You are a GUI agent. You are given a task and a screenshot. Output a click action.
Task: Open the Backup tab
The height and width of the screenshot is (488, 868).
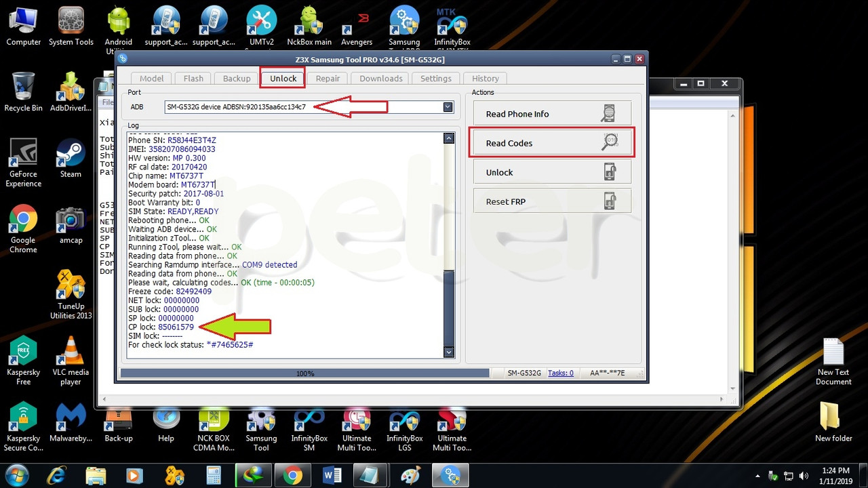click(237, 79)
